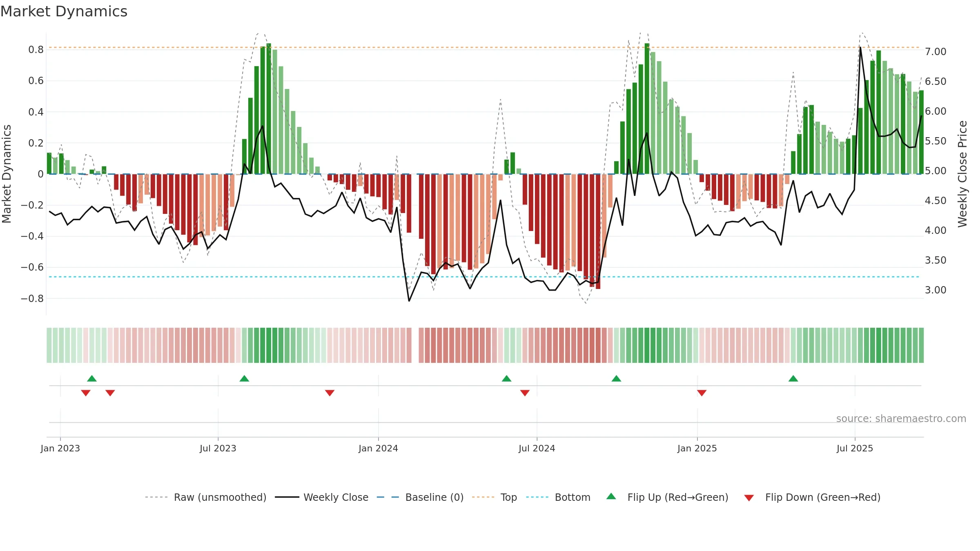Click the Jul 2023 x-axis label
980x551 pixels.
[x=218, y=448]
